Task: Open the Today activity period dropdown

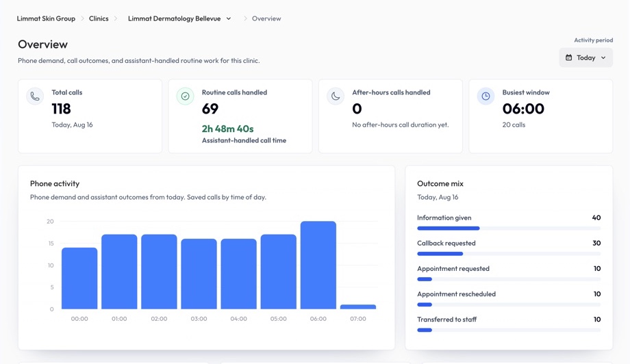Action: point(585,57)
